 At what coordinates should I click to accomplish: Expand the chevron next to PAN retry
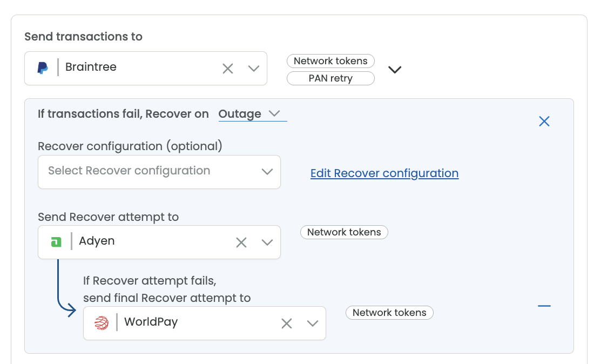tap(395, 70)
